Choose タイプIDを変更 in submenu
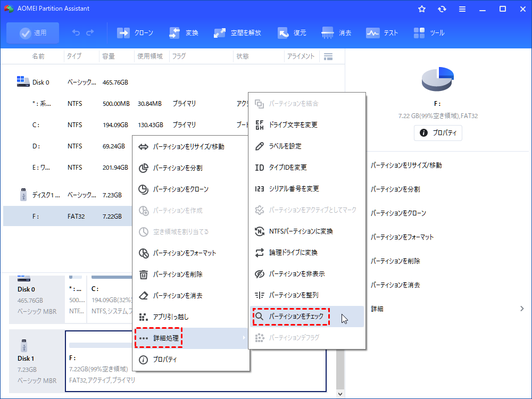The height and width of the screenshot is (399, 532). pyautogui.click(x=307, y=168)
